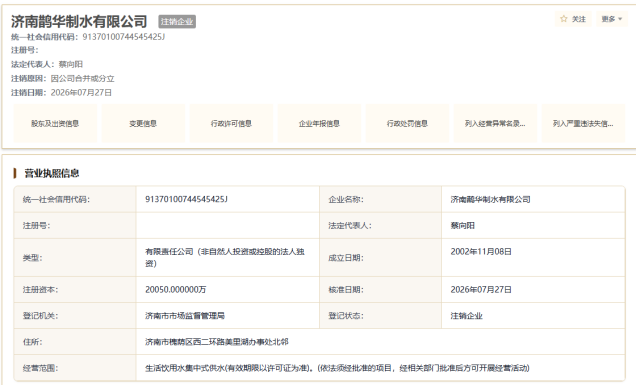Click the 注册号 label cell in the table
The width and height of the screenshot is (637, 386).
click(x=75, y=226)
